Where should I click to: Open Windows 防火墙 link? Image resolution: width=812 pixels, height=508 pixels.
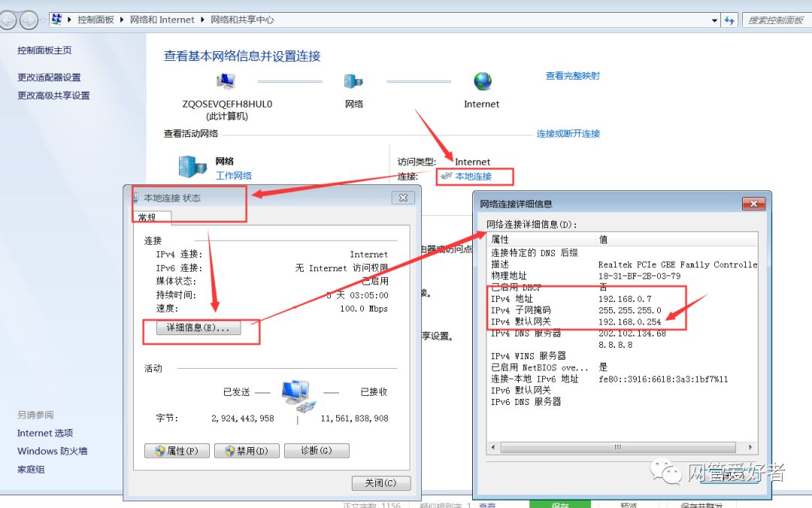53,451
